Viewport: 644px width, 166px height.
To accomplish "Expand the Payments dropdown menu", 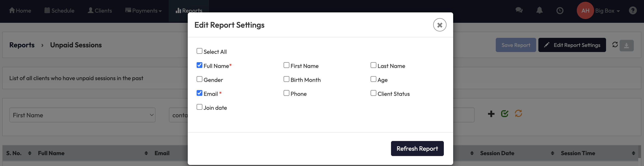I will point(144,11).
